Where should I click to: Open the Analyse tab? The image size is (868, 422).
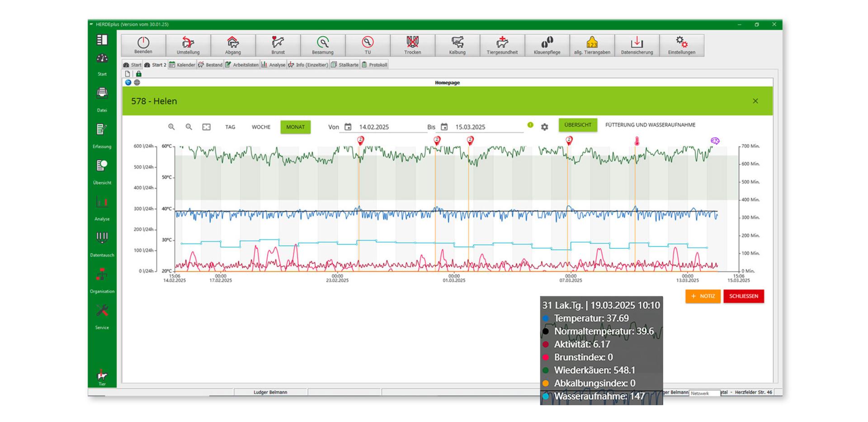(273, 65)
